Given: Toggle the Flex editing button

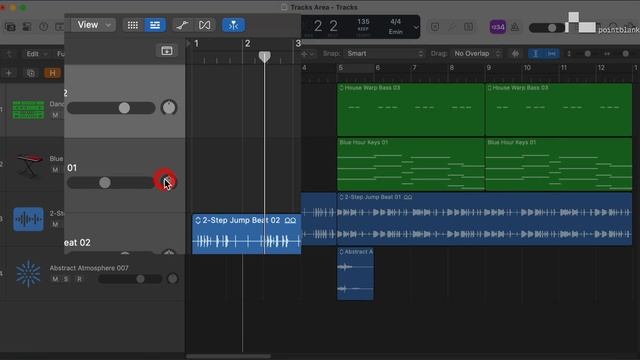Looking at the screenshot, I should pyautogui.click(x=204, y=25).
